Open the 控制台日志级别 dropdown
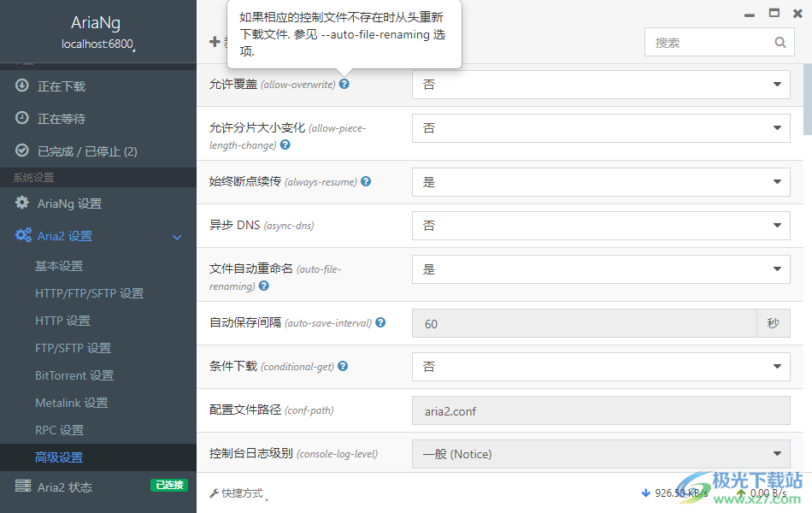 click(601, 454)
